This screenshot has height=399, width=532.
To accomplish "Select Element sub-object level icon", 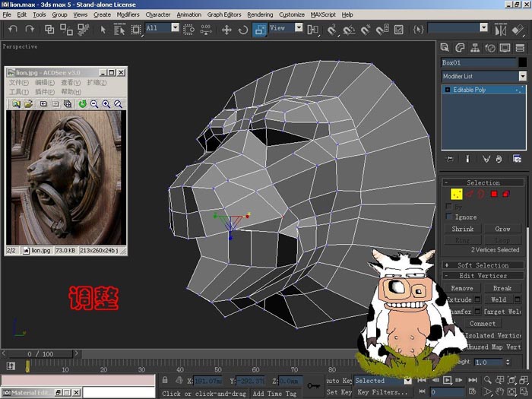I will click(x=506, y=194).
